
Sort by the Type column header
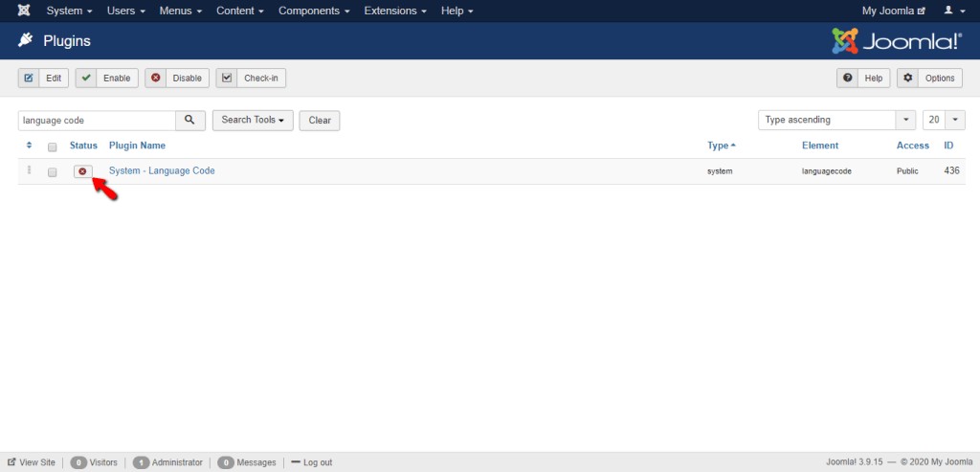click(722, 146)
